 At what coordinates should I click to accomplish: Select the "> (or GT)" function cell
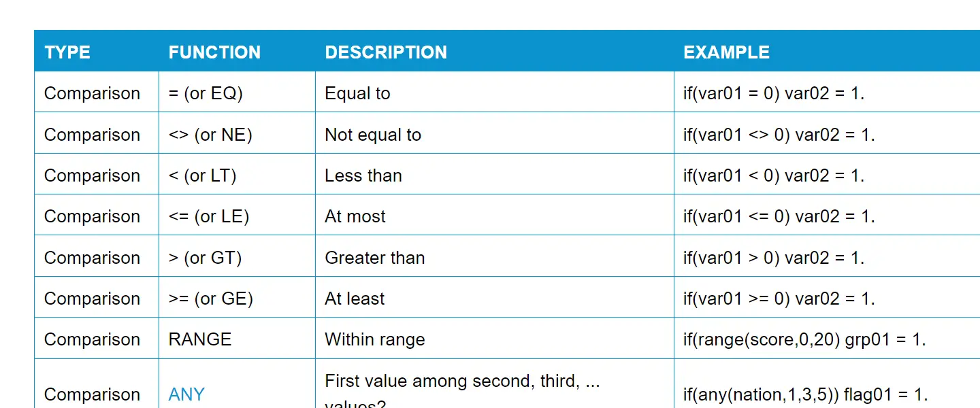pos(205,258)
